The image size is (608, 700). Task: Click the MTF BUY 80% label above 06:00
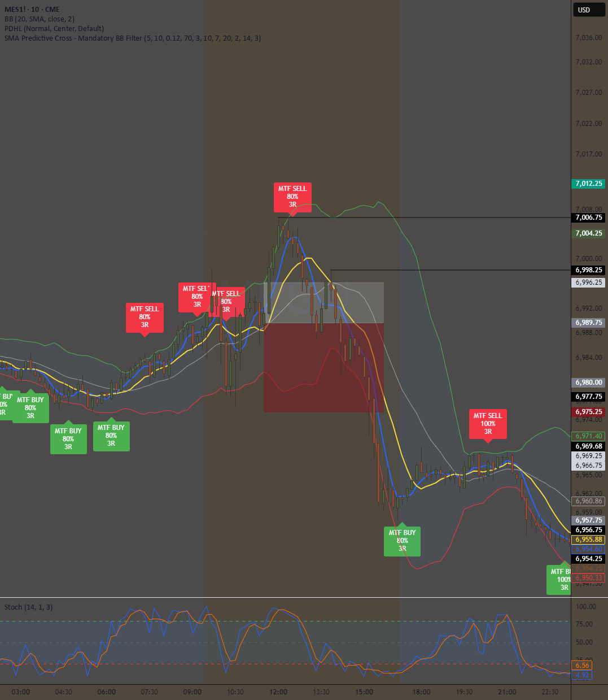(x=111, y=436)
